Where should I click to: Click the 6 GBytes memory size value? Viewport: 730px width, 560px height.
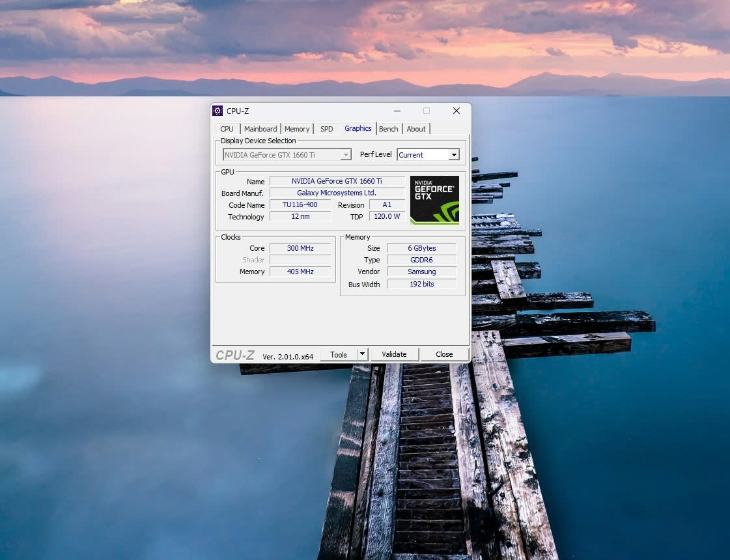click(422, 248)
